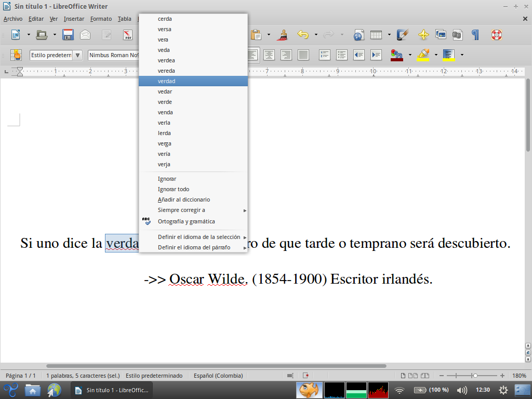Image resolution: width=532 pixels, height=399 pixels.
Task: Open the Archivo menu
Action: point(13,19)
